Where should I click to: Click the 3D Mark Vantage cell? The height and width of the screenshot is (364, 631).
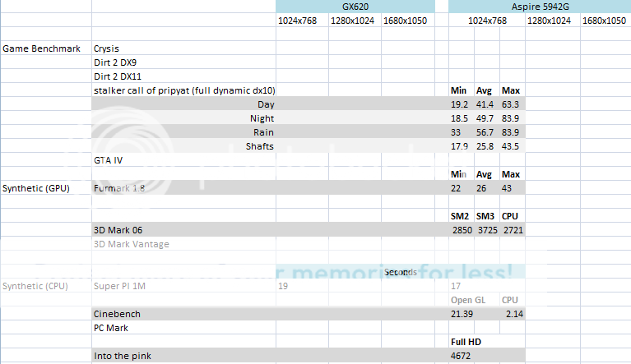[131, 244]
